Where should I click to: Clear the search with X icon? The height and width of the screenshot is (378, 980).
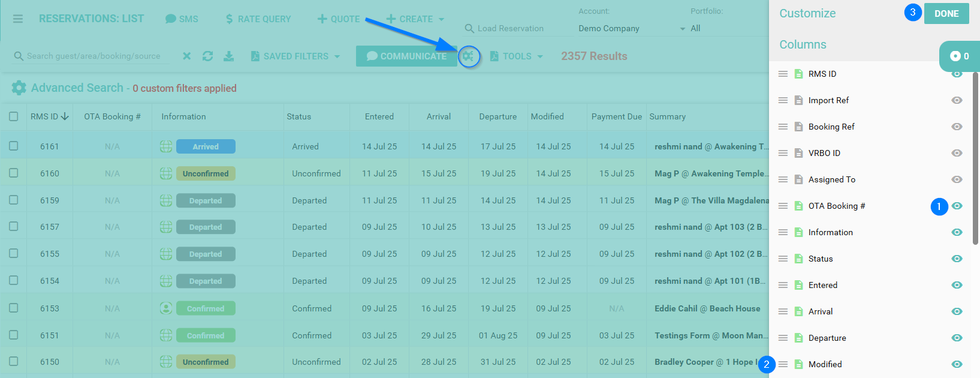pyautogui.click(x=187, y=56)
